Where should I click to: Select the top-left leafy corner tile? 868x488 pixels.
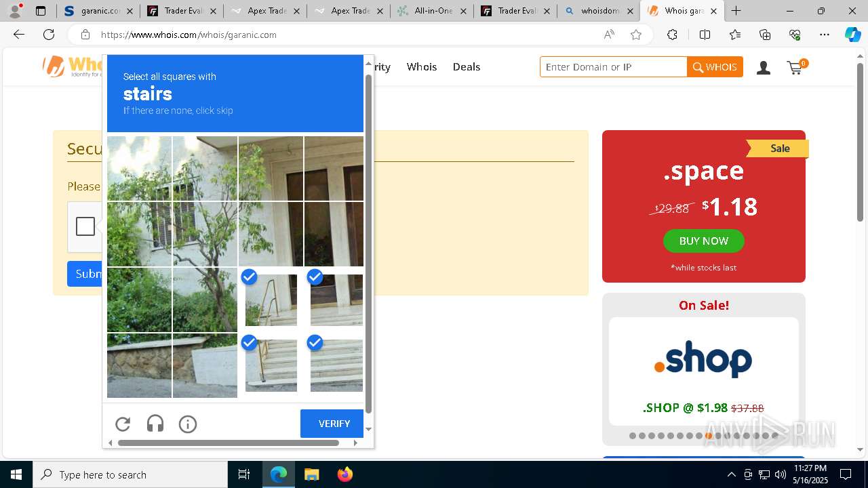[x=139, y=168]
